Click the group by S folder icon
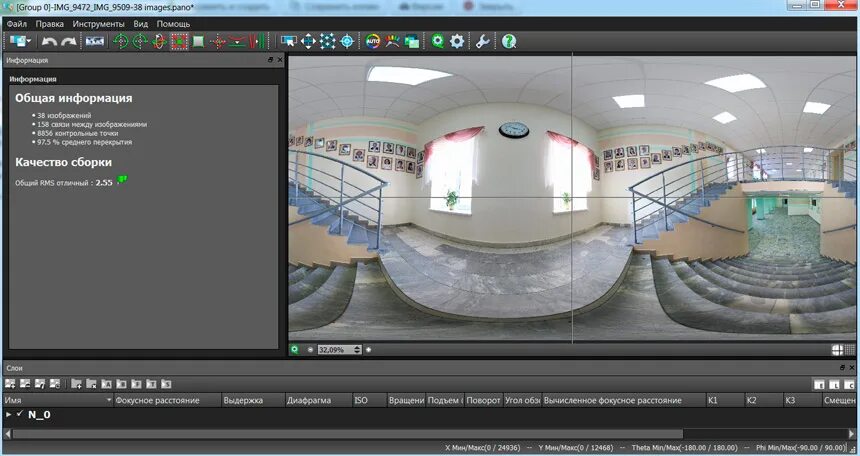 pos(166,384)
